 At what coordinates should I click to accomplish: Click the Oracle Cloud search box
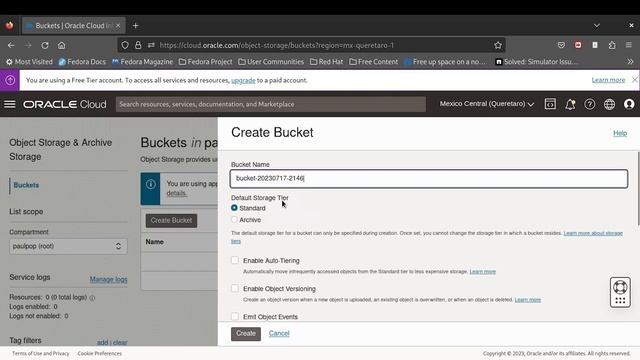pyautogui.click(x=271, y=104)
